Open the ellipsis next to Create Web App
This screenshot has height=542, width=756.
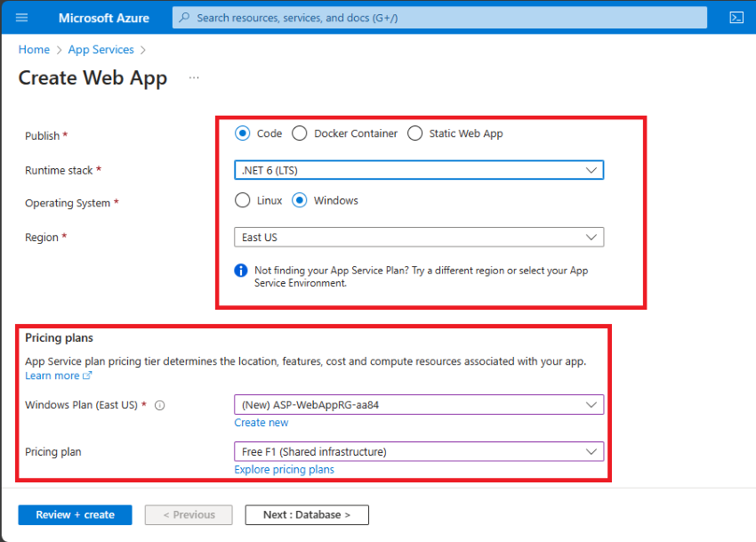point(194,78)
